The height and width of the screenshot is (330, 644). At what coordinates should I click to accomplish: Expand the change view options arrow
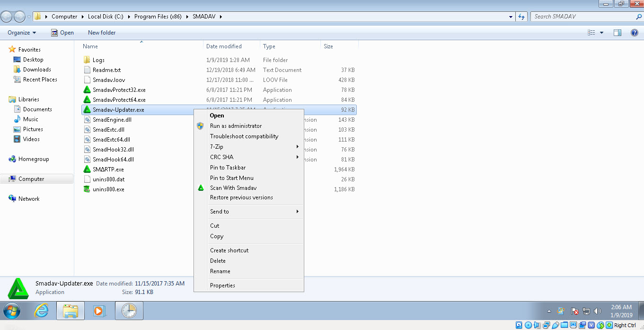click(602, 33)
